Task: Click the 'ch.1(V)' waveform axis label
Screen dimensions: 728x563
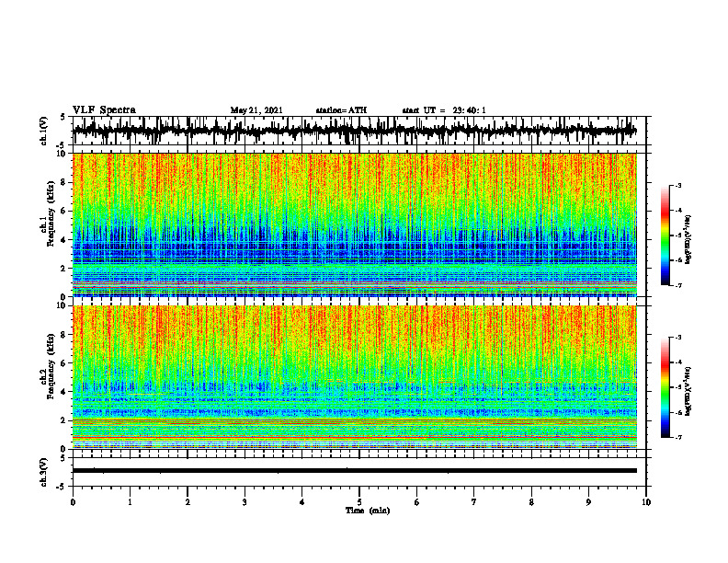Action: coord(43,131)
